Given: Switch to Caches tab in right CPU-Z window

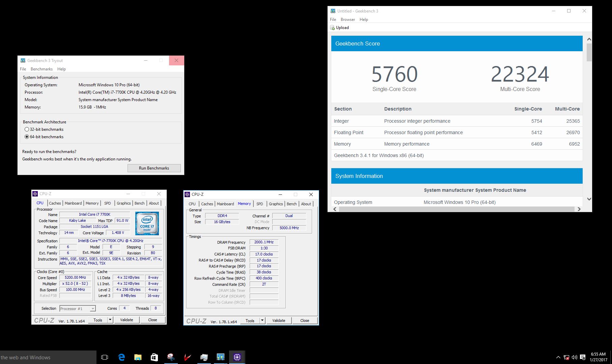Looking at the screenshot, I should coord(207,204).
